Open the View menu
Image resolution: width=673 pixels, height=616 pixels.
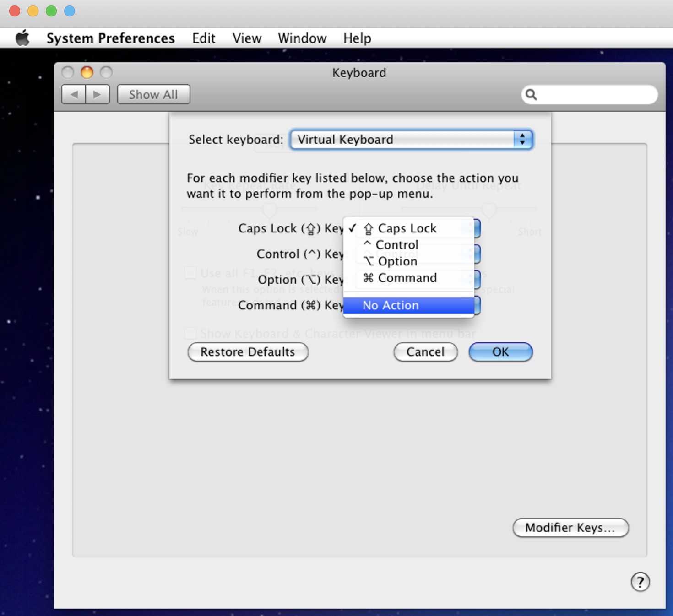247,38
